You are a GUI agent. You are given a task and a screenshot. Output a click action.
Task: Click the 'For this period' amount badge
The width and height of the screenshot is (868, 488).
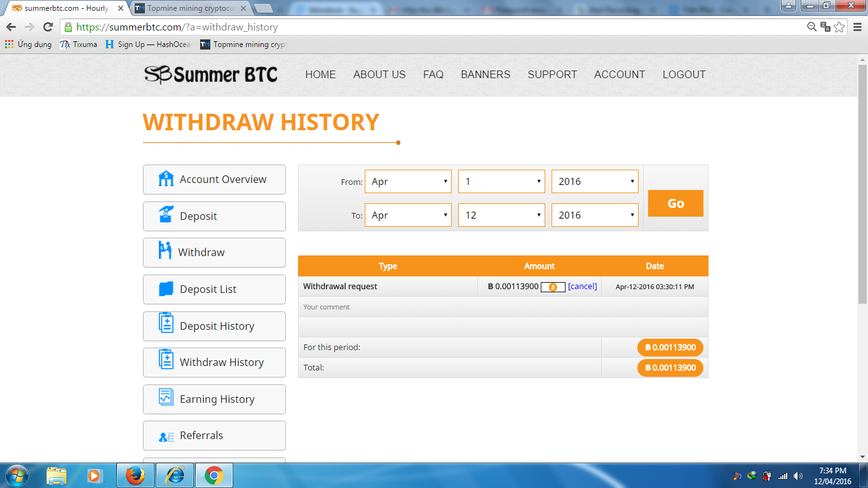(670, 348)
